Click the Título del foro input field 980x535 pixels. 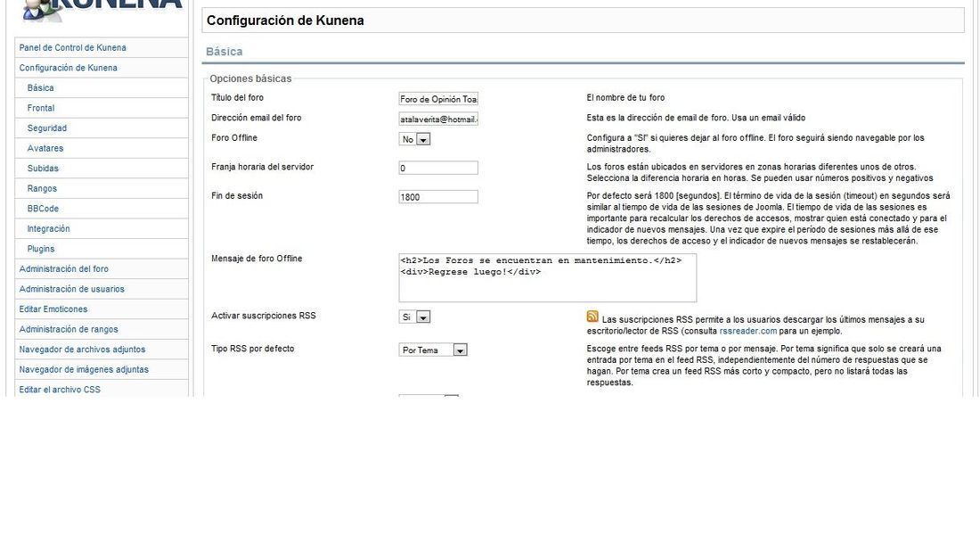click(x=438, y=99)
